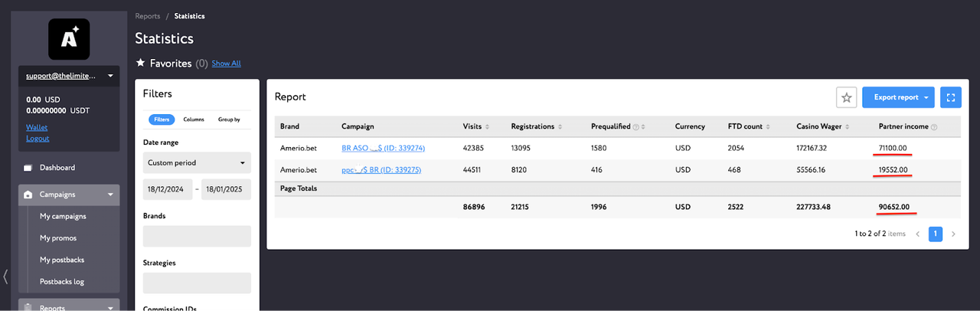Screen dimensions: 980x311
Task: Switch to the Filters tab
Action: coord(162,119)
